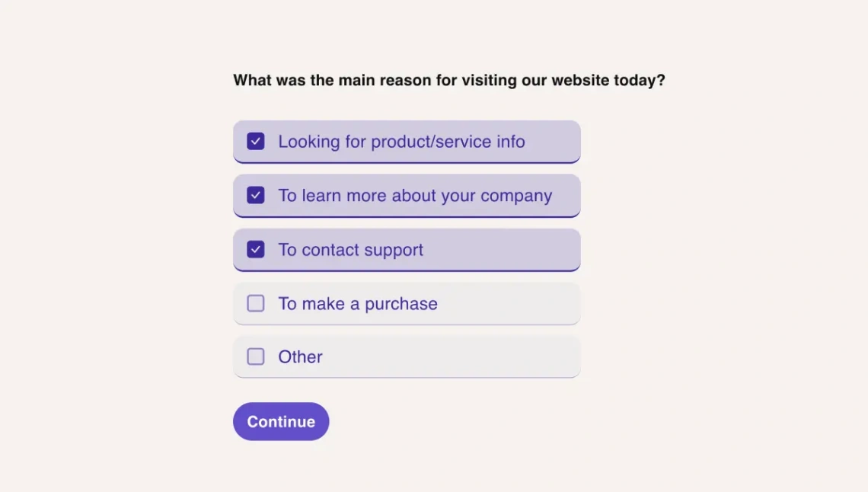Click the survey question heading text

pos(449,80)
